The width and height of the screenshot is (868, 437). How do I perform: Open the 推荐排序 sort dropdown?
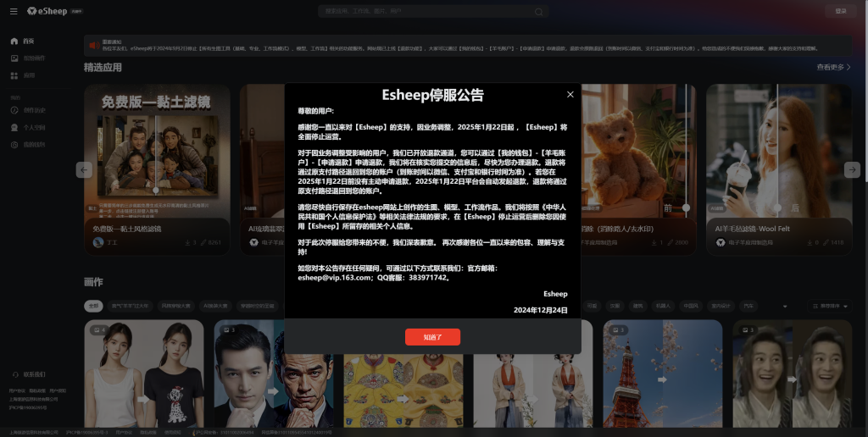[x=829, y=306]
